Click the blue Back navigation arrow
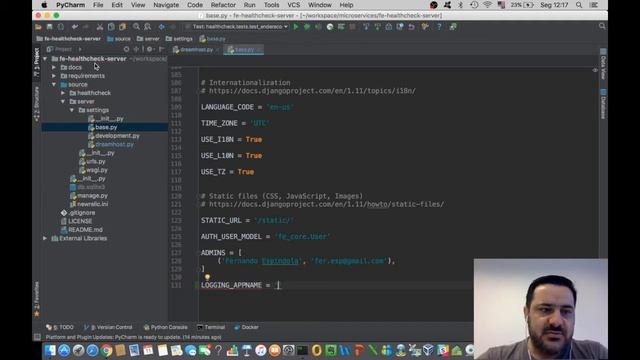The height and width of the screenshot is (360, 640). click(162, 27)
